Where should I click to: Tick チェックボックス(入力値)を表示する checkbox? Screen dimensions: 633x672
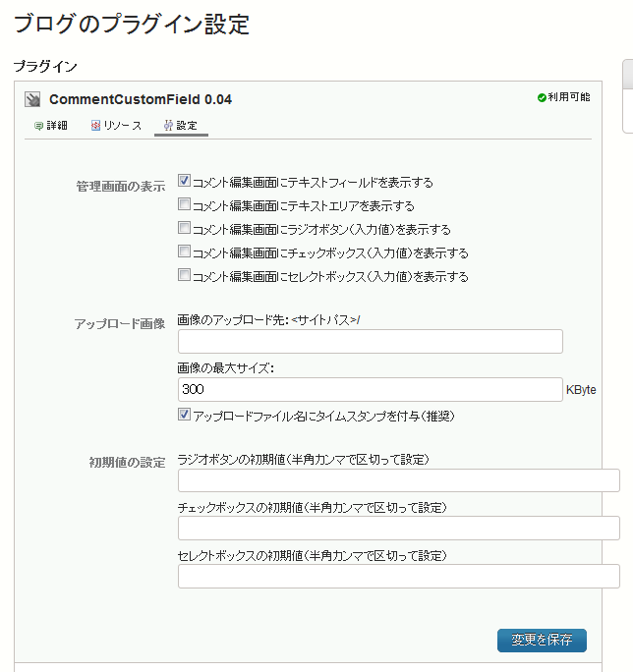(x=184, y=252)
